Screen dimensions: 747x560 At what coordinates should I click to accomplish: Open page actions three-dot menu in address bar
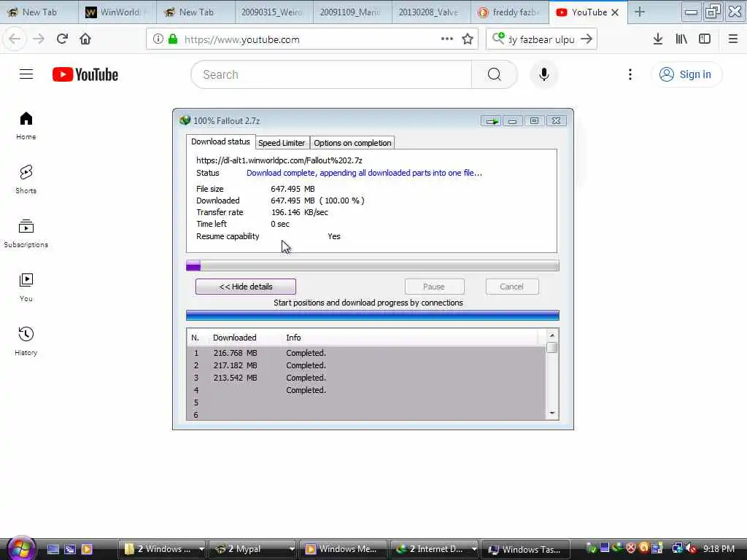click(x=447, y=39)
